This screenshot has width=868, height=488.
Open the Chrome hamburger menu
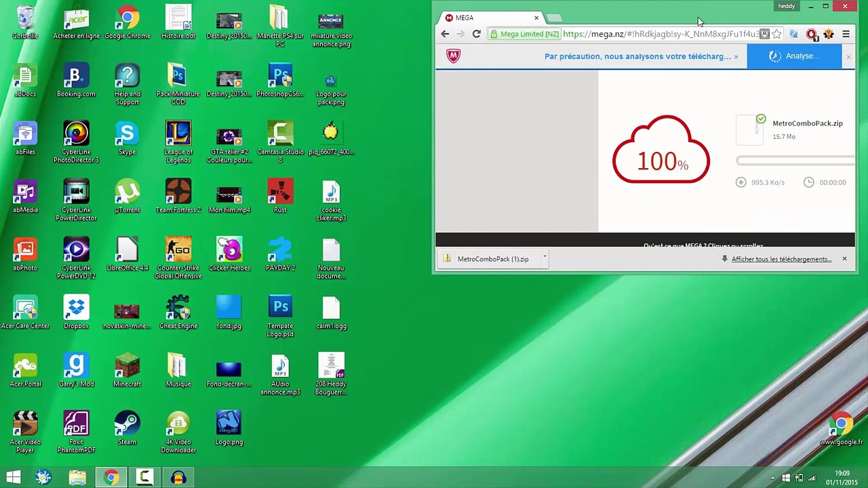(x=846, y=34)
